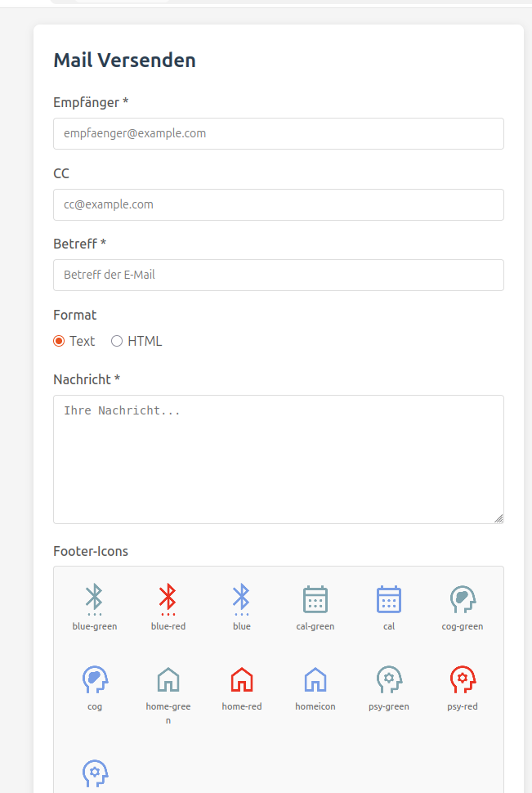Viewport: 532px width, 793px height.
Task: Select the psy-red head icon
Action: click(x=463, y=679)
